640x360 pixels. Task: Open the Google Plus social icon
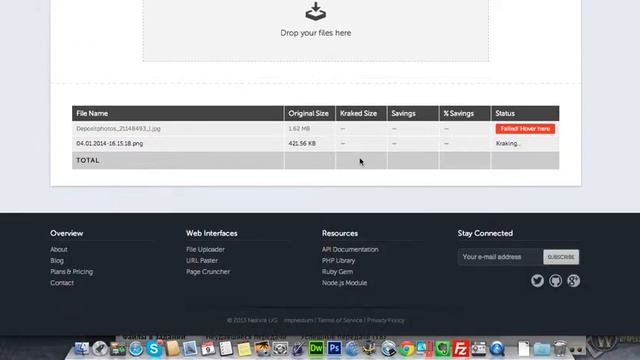(x=573, y=281)
